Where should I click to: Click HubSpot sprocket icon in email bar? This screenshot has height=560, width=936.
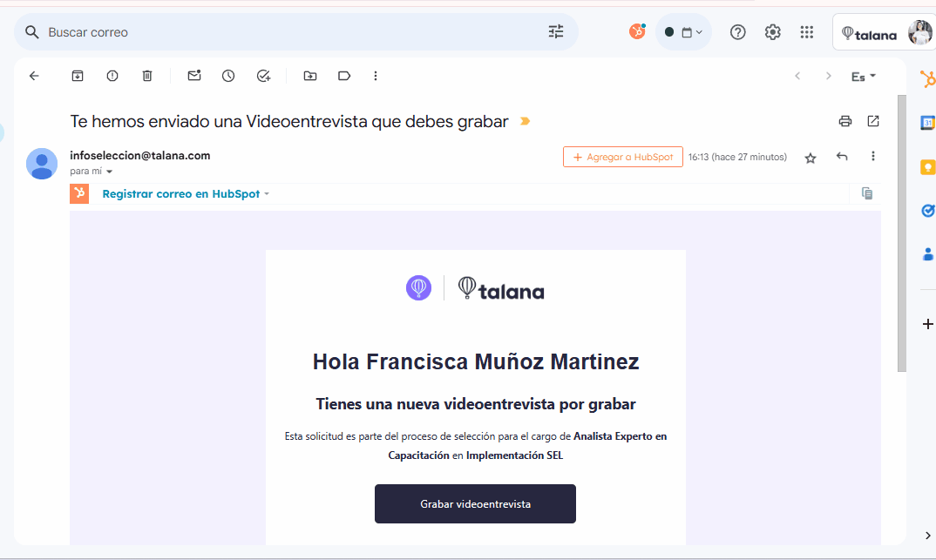pos(79,194)
